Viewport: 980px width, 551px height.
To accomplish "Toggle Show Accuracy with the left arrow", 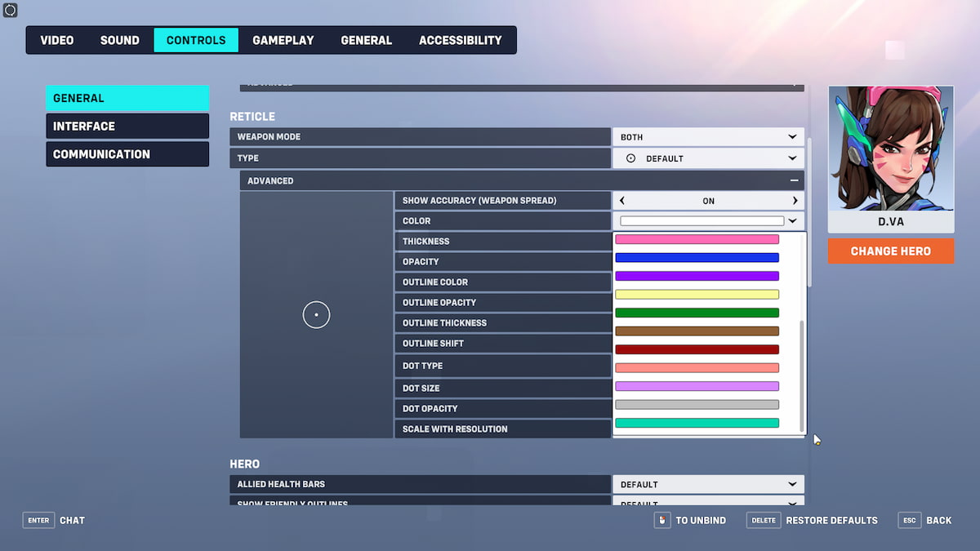I will coord(622,201).
